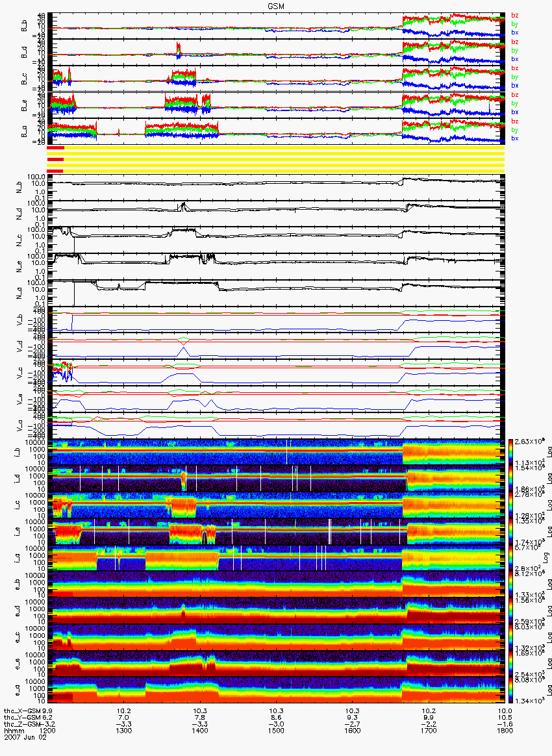Click the color bar beside the i_c spectrogram

pos(510,505)
